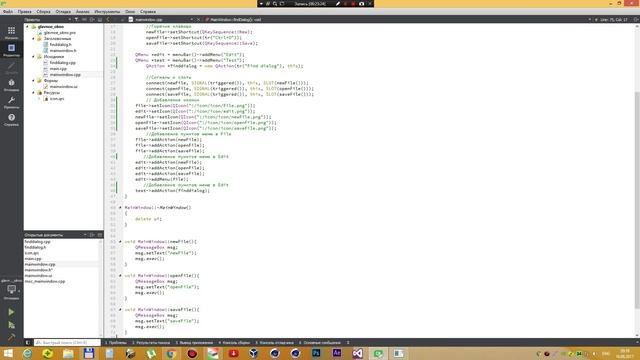The image size is (640, 360).
Task: Fold the ~MainWindow destructor block
Action: 120,208
